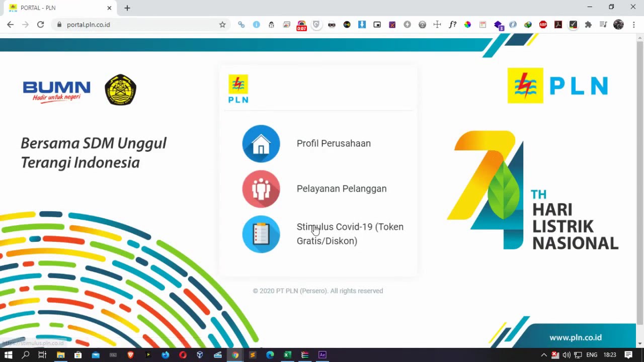Click the Profil Perusahaan link text
Screen dimensions: 644x362
334,143
